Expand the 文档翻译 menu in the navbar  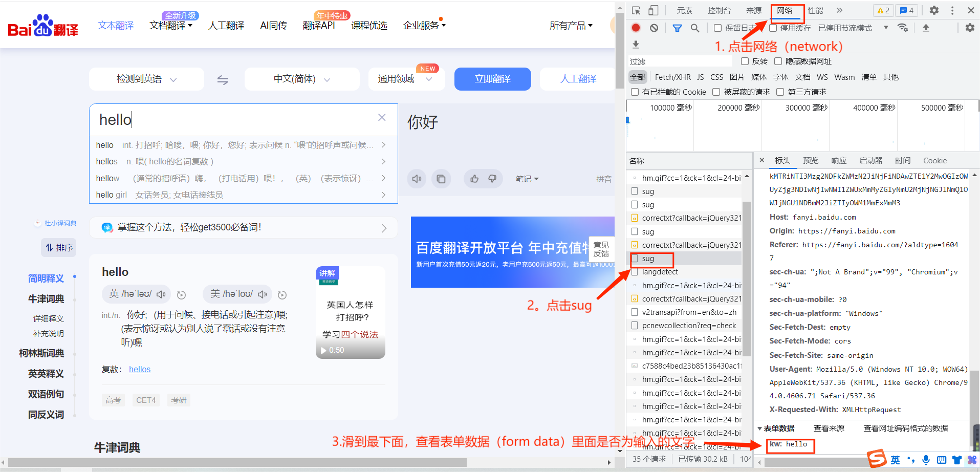pyautogui.click(x=171, y=26)
